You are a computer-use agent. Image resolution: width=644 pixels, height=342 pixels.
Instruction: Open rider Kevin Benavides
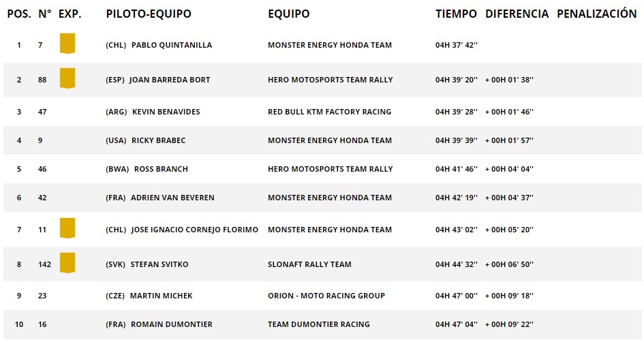pyautogui.click(x=166, y=112)
